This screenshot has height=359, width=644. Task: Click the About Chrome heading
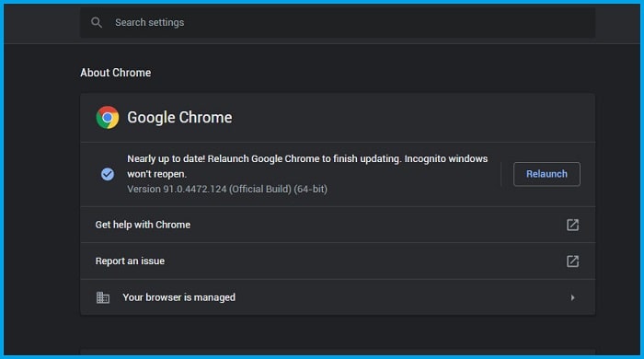(x=115, y=73)
